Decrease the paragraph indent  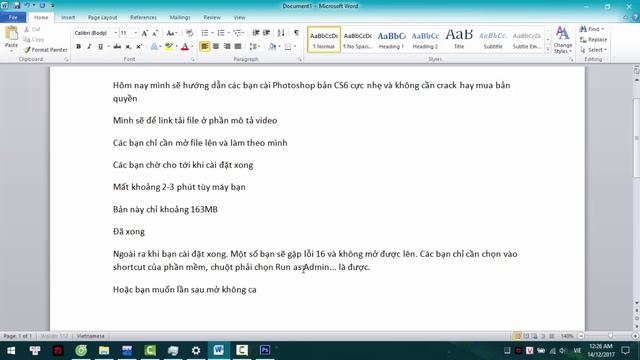pyautogui.click(x=256, y=33)
